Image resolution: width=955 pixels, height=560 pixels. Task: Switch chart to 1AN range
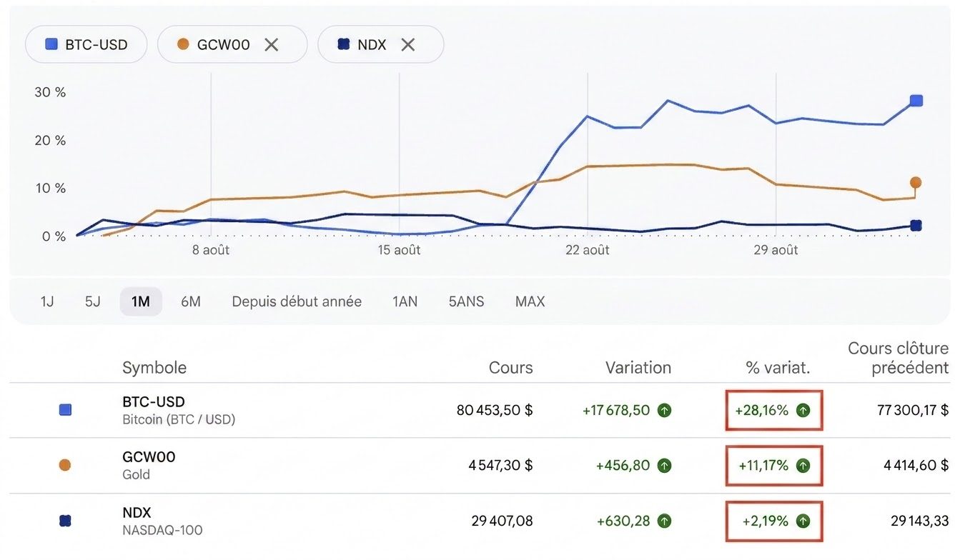[x=405, y=301]
